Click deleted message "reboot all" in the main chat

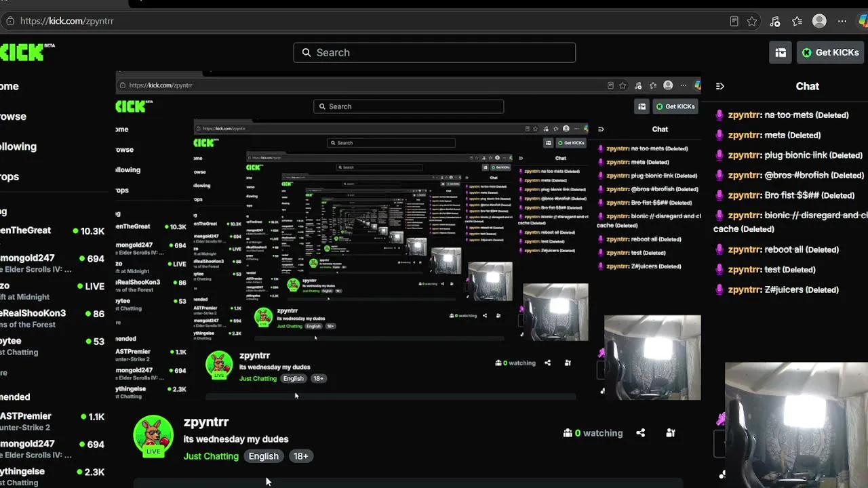tap(783, 249)
